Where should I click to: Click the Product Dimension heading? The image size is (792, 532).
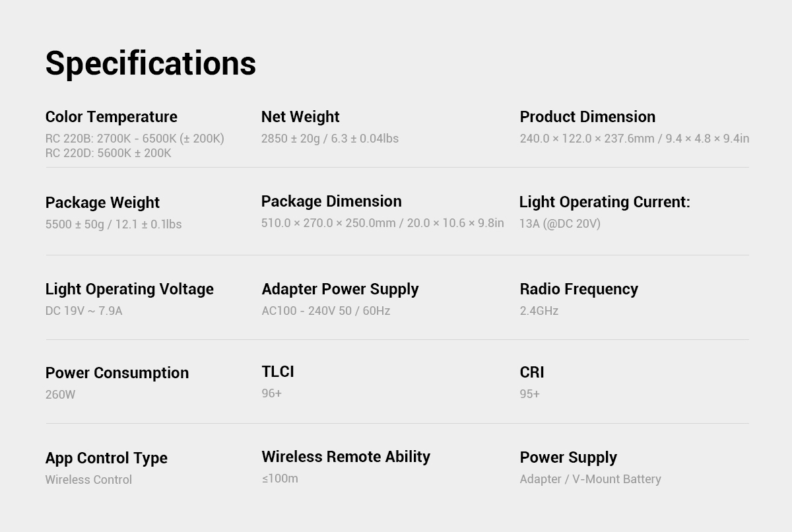[x=587, y=117]
